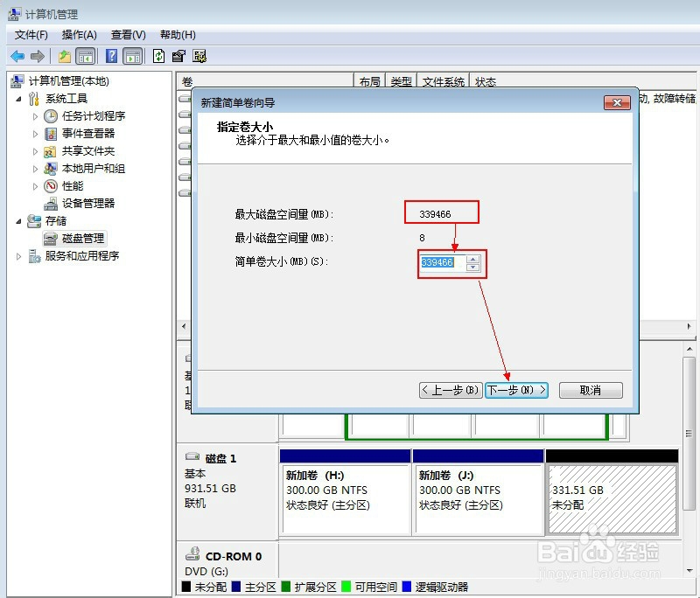Click the disk view vertical scrollbar thumb
Screen dimensions: 700x598
tap(689, 433)
